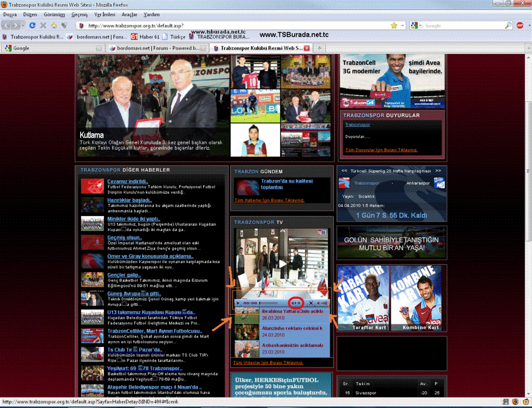
Task: Switch to the bordomavi.net Forum tab
Action: point(157,48)
